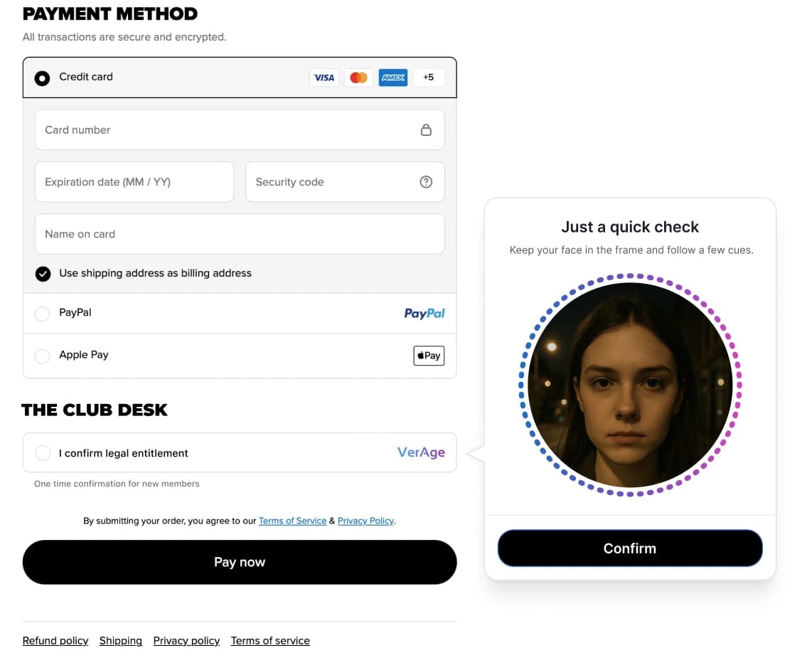Uncheck use shipping address as billing address
Image resolution: width=812 pixels, height=658 pixels.
pyautogui.click(x=43, y=273)
